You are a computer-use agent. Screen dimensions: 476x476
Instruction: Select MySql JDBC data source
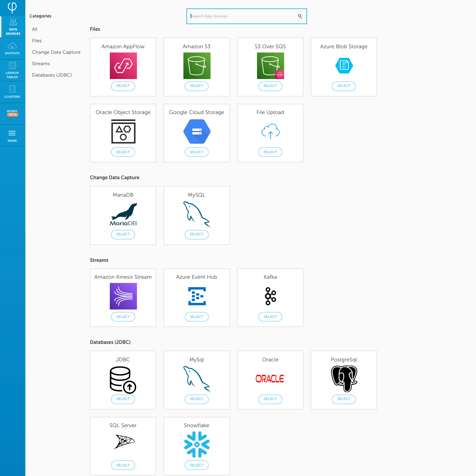pos(197,399)
